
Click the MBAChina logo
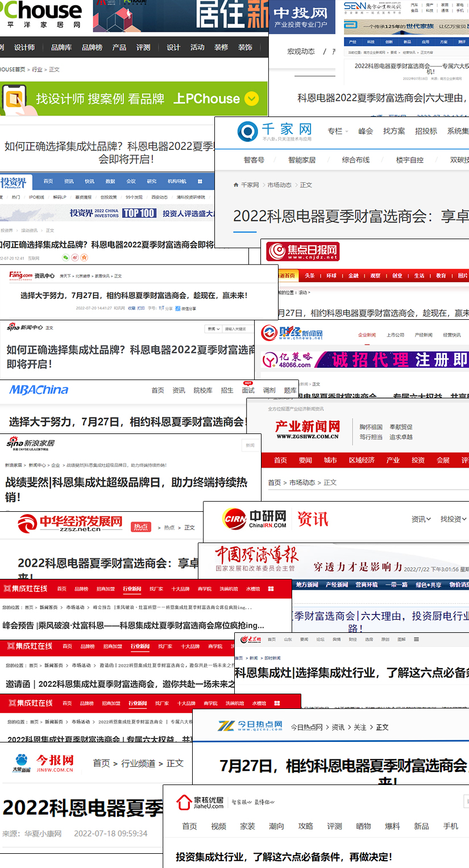pyautogui.click(x=39, y=390)
